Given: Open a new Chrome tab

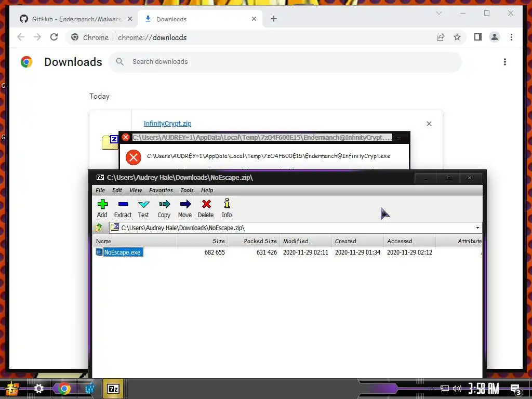Looking at the screenshot, I should pyautogui.click(x=274, y=19).
